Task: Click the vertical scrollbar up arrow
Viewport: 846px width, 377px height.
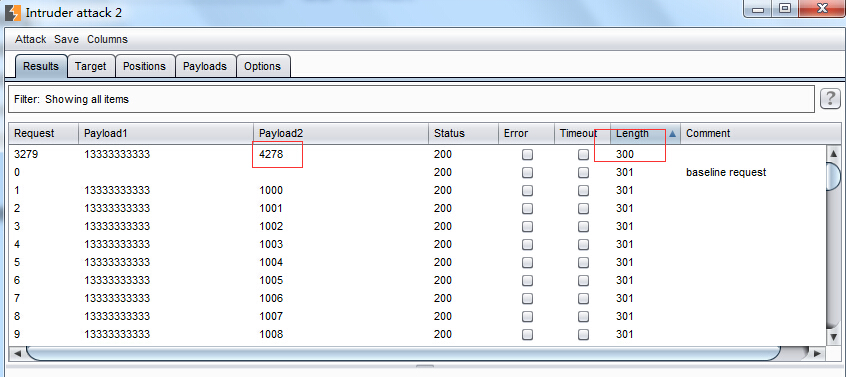Action: coord(833,154)
